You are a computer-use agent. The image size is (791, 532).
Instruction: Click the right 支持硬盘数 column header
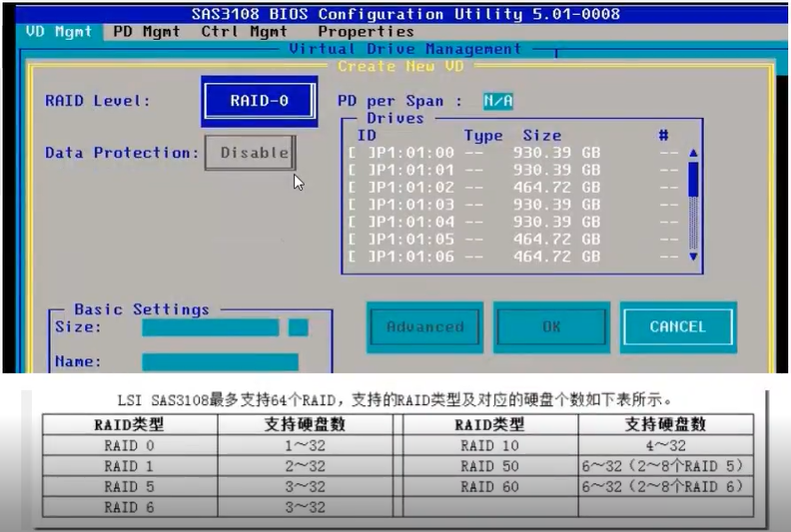click(x=666, y=424)
